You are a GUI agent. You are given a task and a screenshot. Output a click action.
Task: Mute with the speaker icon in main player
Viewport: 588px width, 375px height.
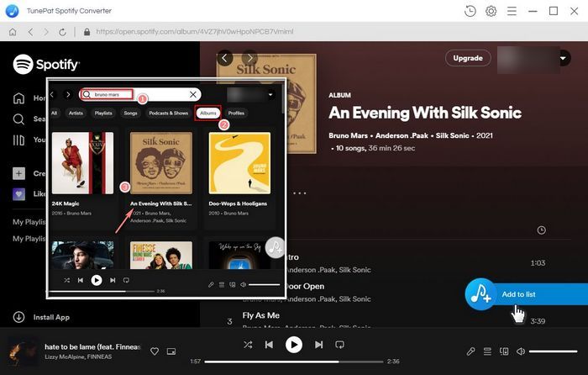[521, 351]
